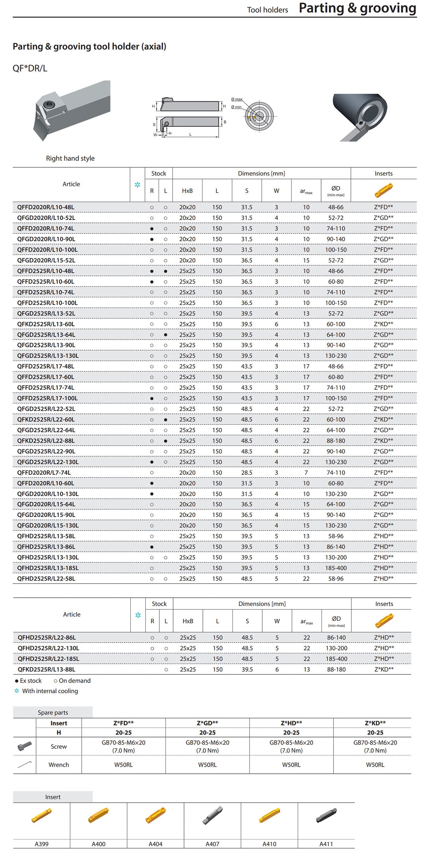Click the right hand style tool holder photo

coord(72,111)
